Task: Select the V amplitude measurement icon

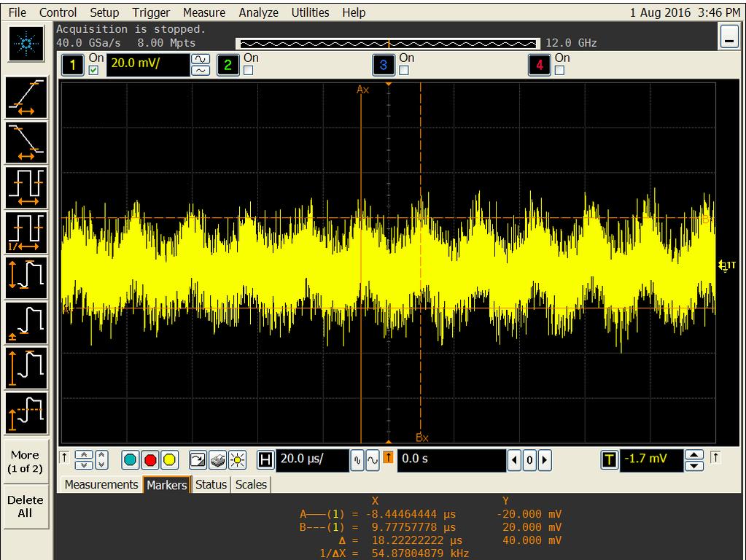Action: [27, 367]
